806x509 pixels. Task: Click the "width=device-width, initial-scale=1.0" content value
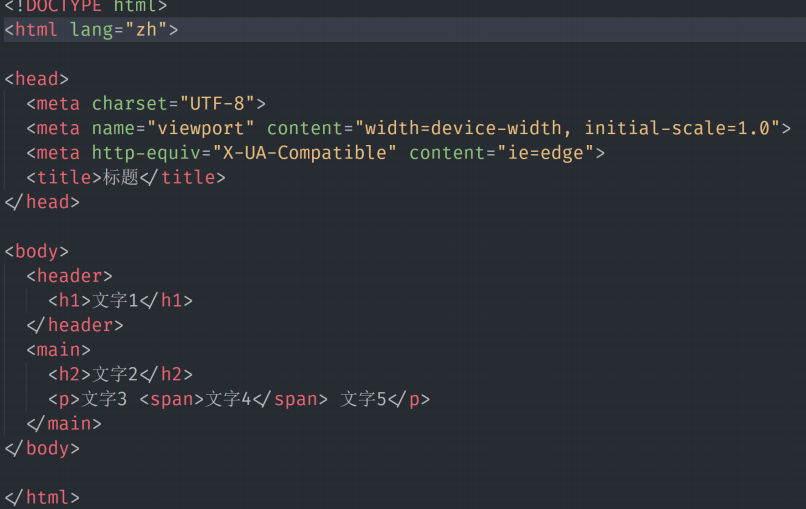tap(567, 129)
